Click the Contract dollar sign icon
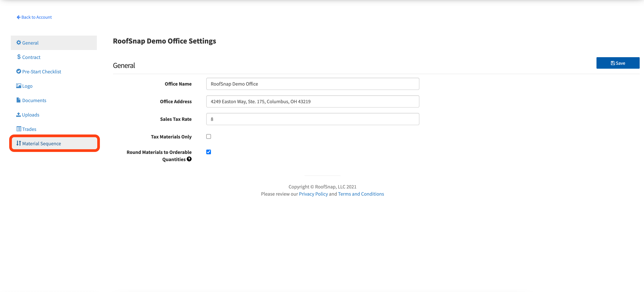644x292 pixels. point(19,57)
